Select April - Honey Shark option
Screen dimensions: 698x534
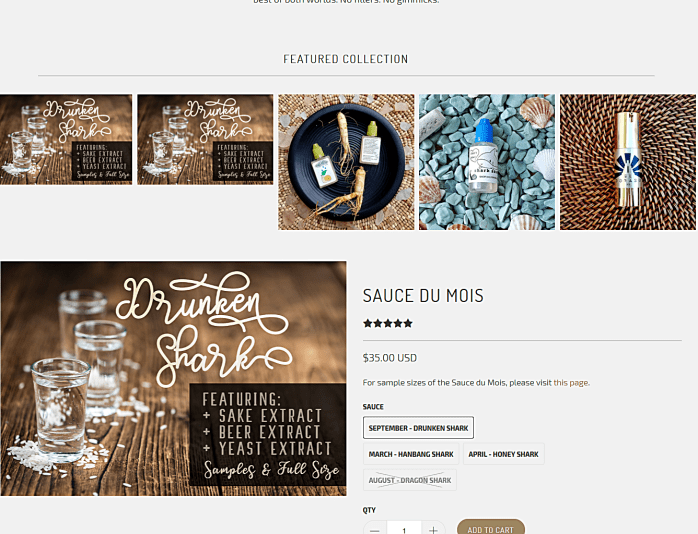pyautogui.click(x=503, y=454)
